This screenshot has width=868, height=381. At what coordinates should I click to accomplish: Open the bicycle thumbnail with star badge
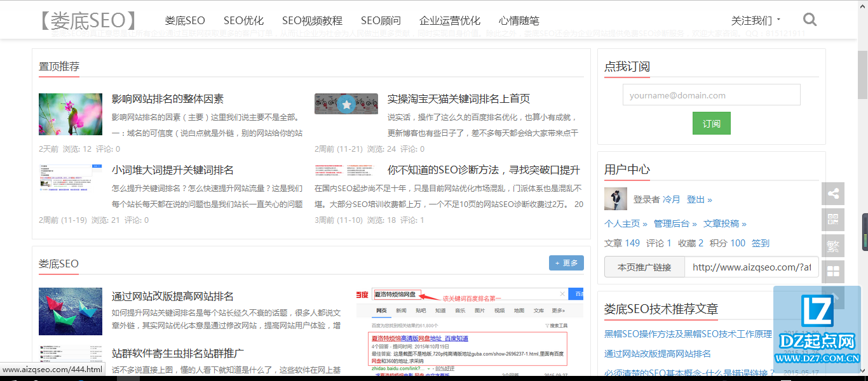(346, 104)
